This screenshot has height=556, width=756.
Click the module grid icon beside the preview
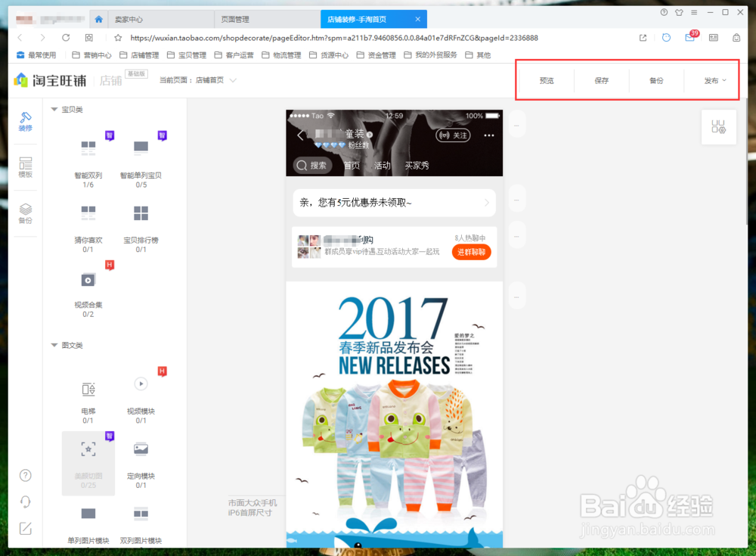point(718,126)
